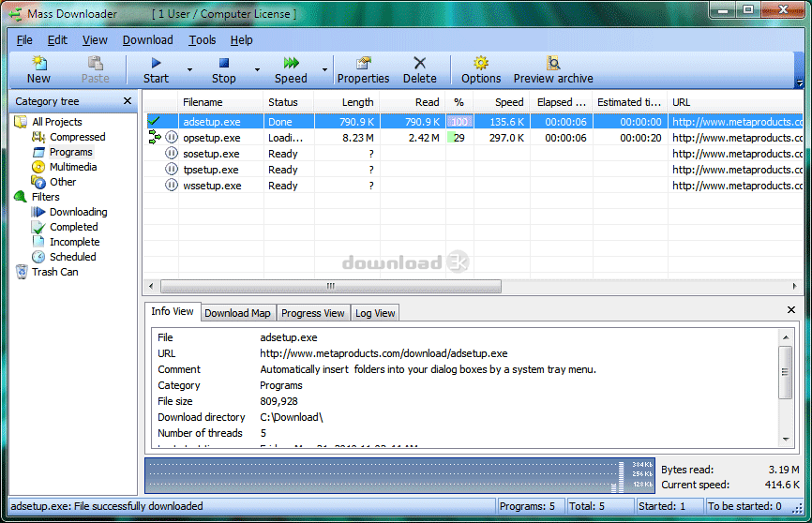Open Properties from the toolbar
This screenshot has width=812, height=523.
click(x=364, y=69)
